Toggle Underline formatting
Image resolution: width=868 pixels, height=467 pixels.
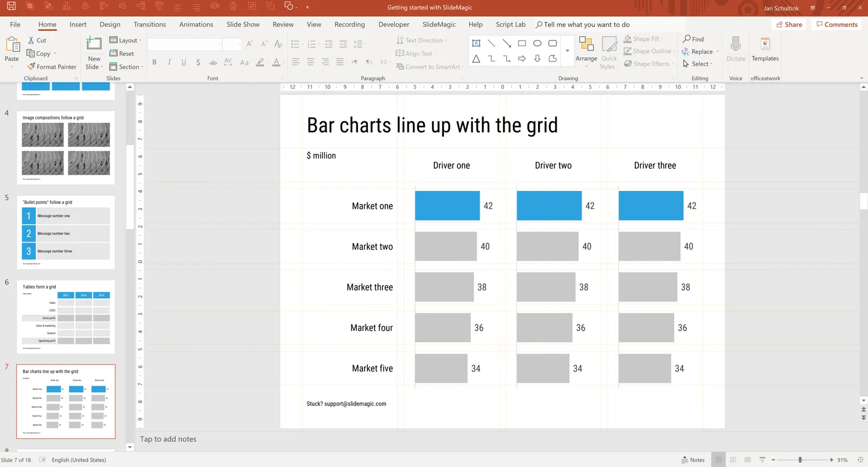pos(184,62)
